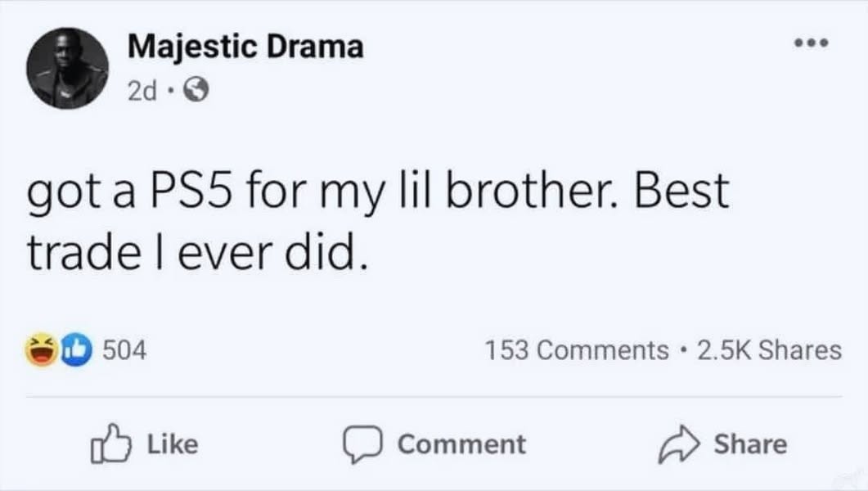The height and width of the screenshot is (491, 868).
Task: Click the 'Best trade I ever did' line
Action: 198,254
